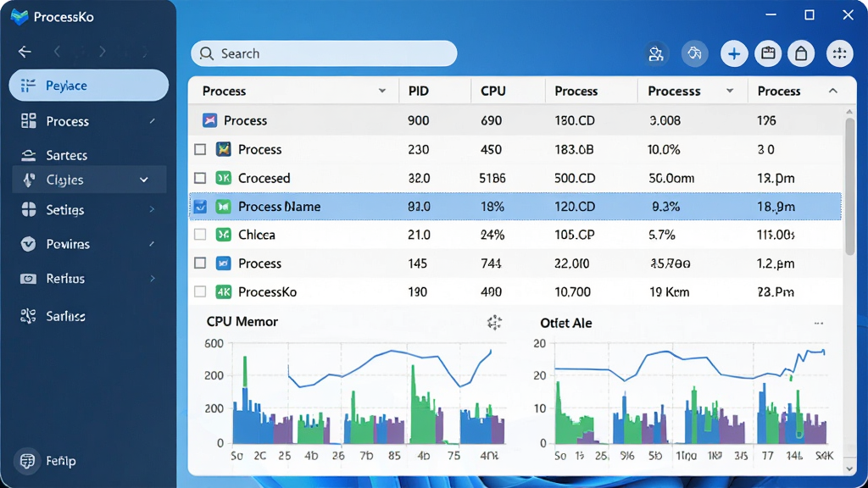This screenshot has width=868, height=488.
Task: Sort by the CPU column header
Action: [x=492, y=91]
